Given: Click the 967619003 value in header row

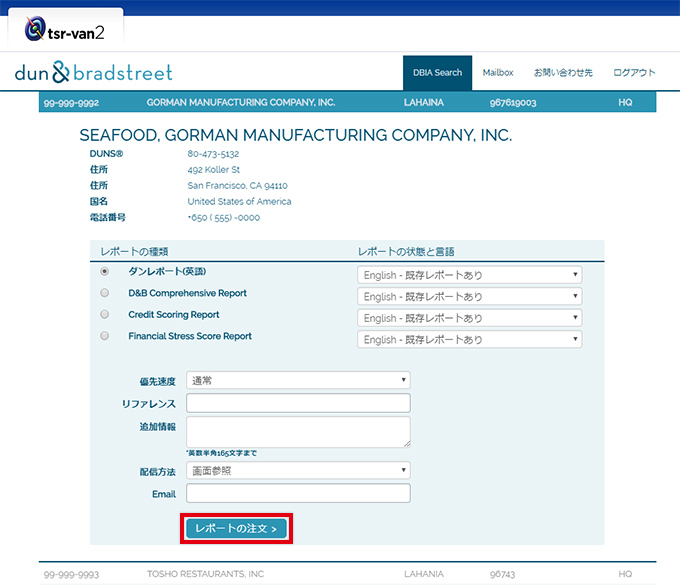Looking at the screenshot, I should (x=513, y=103).
